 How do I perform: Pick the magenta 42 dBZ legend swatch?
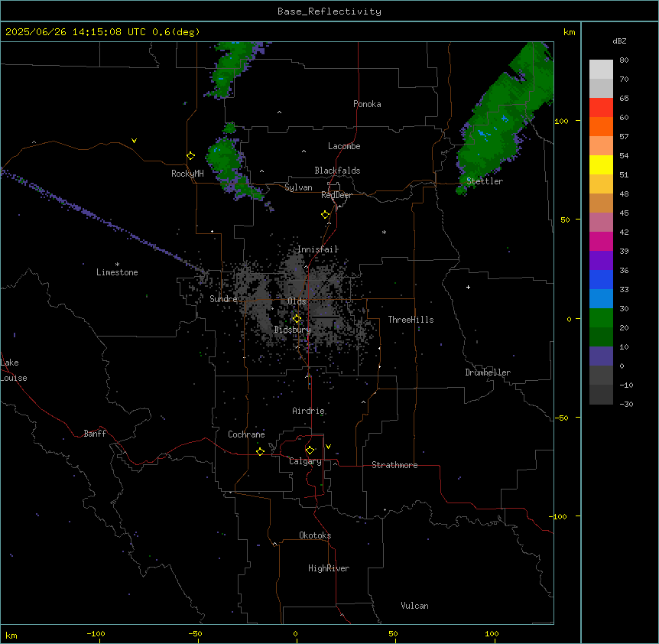pyautogui.click(x=601, y=241)
